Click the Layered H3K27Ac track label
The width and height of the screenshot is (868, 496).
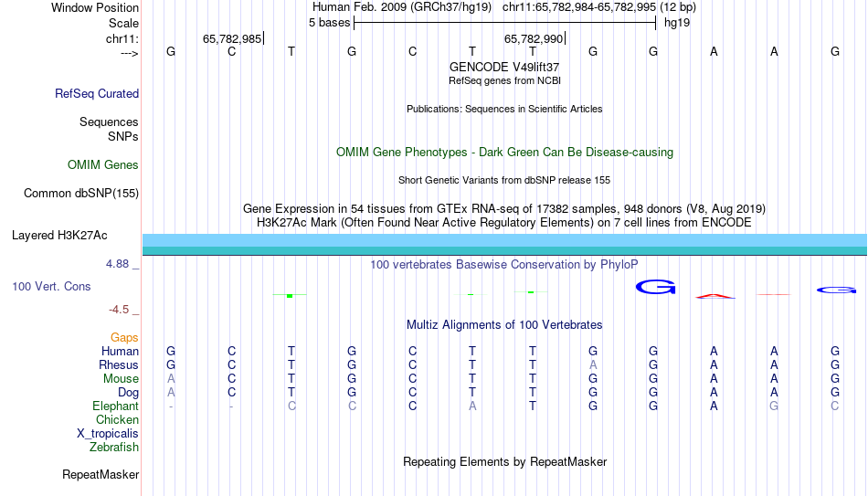pos(59,236)
